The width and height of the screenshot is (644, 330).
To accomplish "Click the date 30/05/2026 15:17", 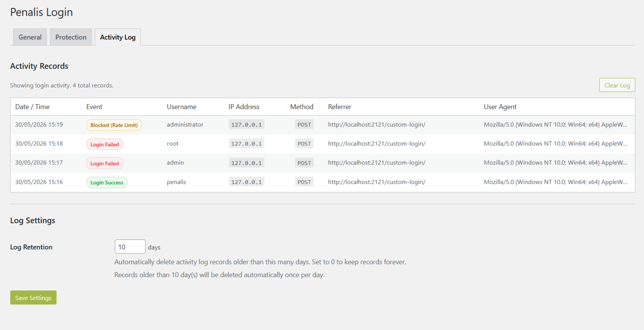I will [x=39, y=162].
